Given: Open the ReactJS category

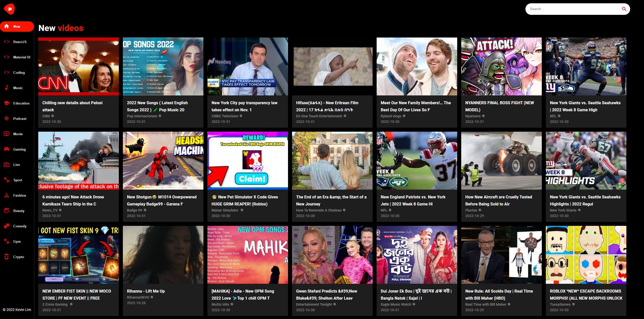Looking at the screenshot, I should (x=20, y=42).
